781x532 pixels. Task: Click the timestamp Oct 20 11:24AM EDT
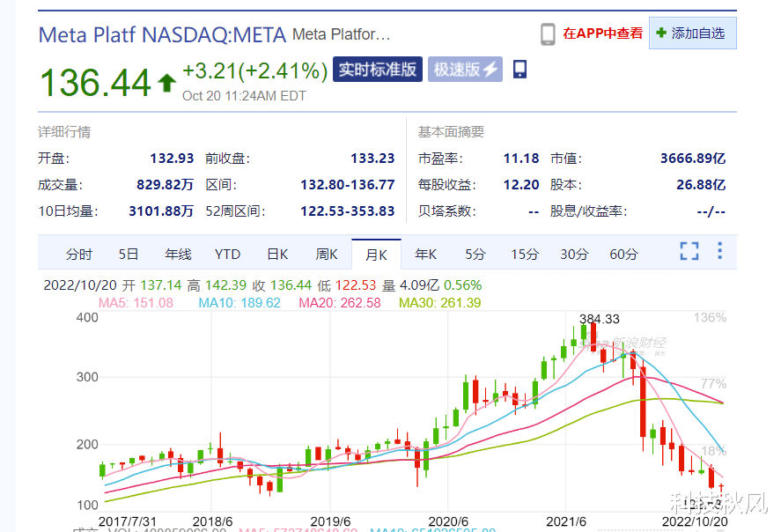244,96
